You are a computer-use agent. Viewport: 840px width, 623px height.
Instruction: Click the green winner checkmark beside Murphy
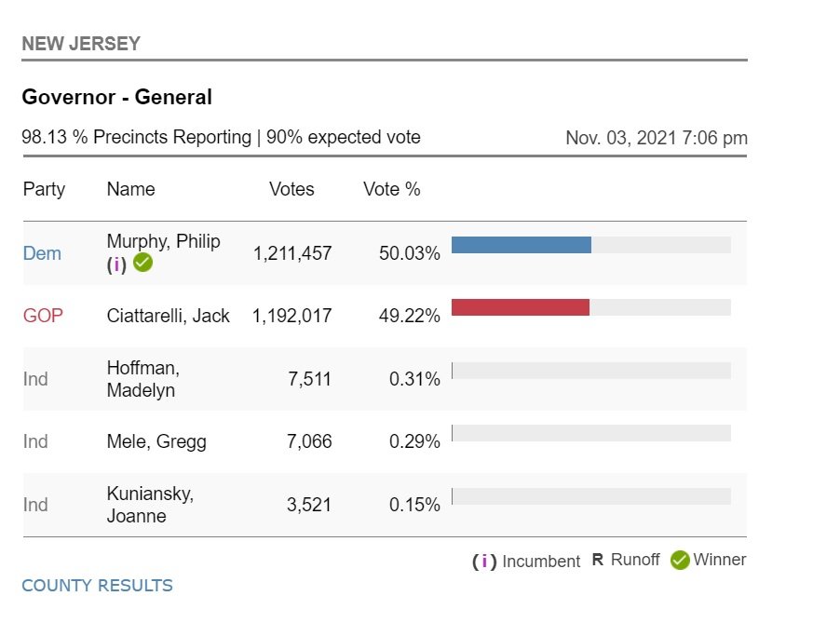[x=142, y=264]
